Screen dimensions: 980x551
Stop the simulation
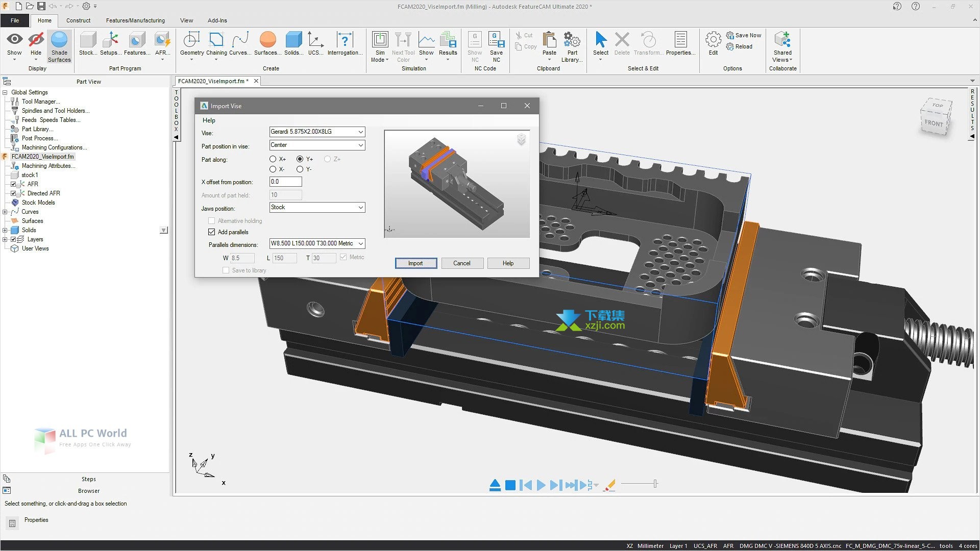click(510, 485)
